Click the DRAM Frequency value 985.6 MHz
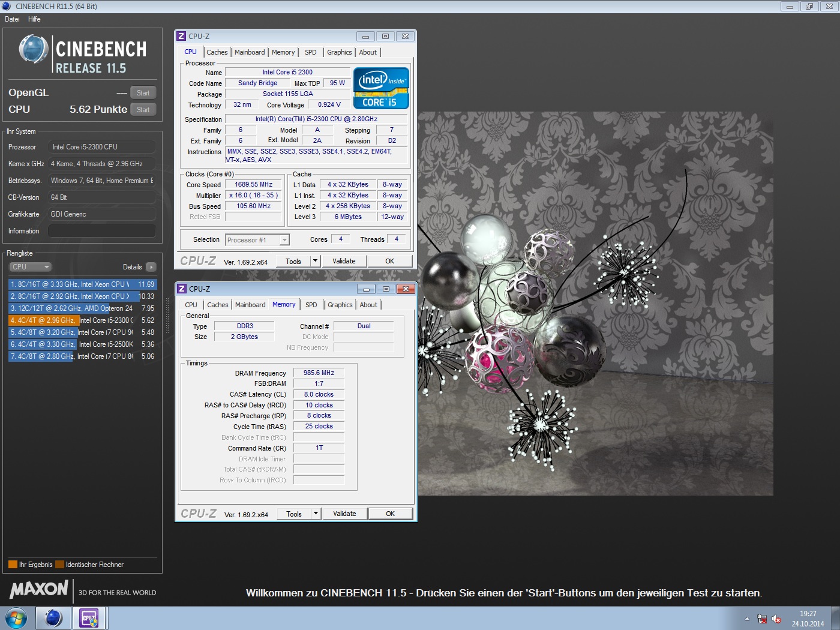 click(319, 373)
